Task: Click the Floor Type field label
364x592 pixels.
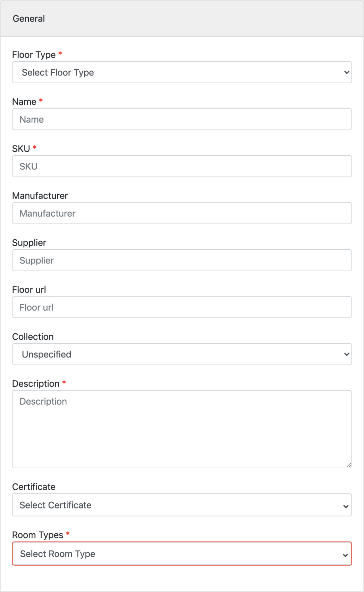Action: point(34,55)
